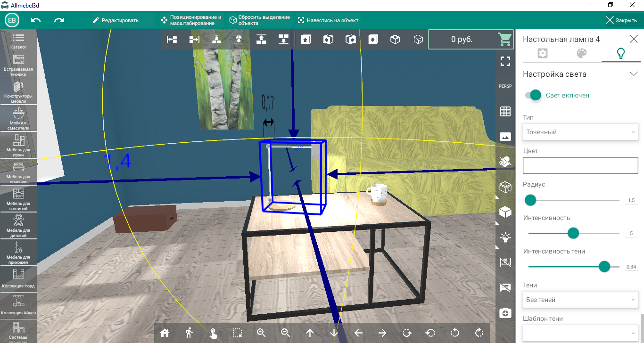Zoom in with the plus magnifier
The height and width of the screenshot is (343, 644).
[x=262, y=333]
